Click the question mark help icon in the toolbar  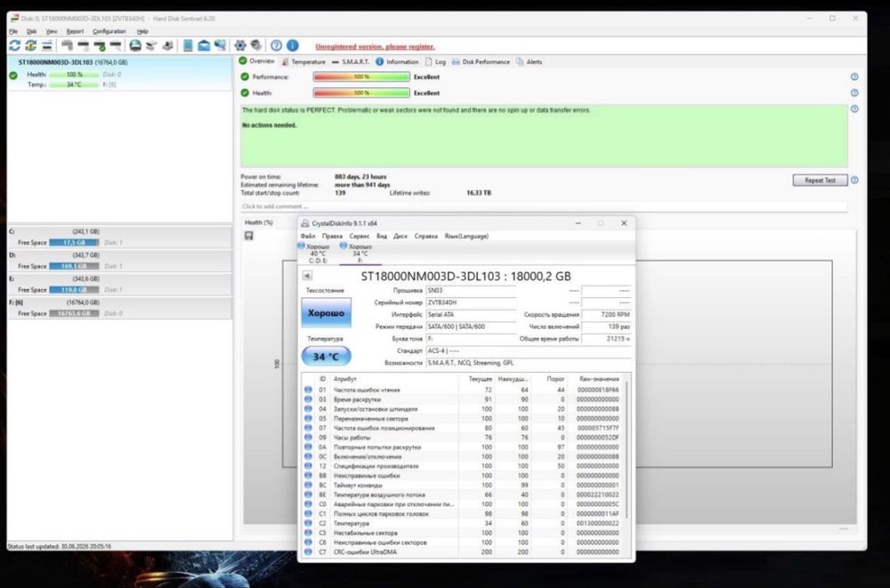pos(277,45)
